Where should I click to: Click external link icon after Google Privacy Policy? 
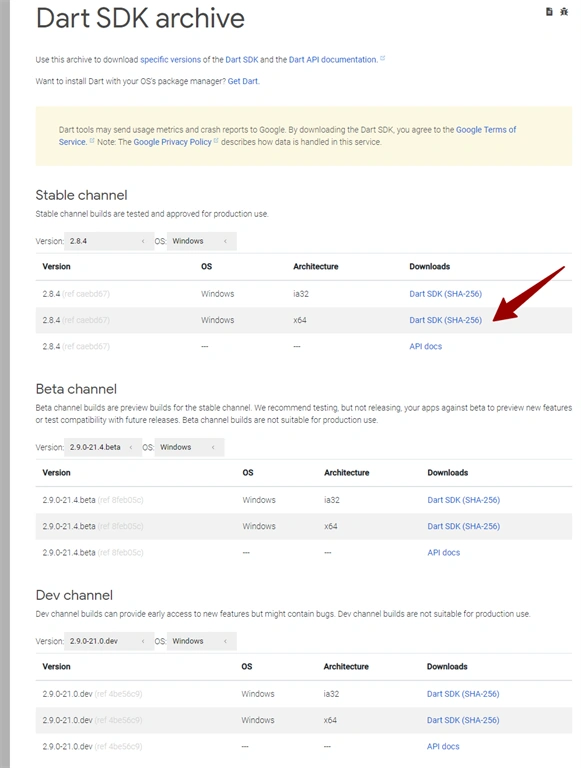click(x=216, y=141)
